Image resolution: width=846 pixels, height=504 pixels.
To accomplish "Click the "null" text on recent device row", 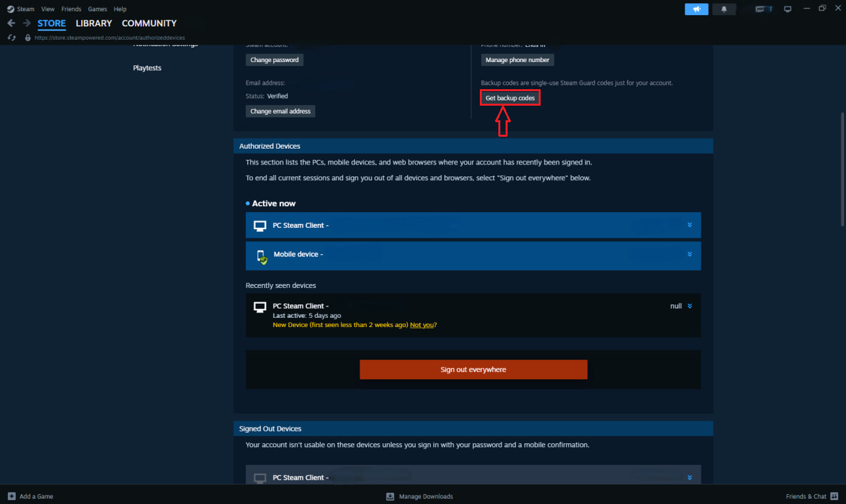I will tap(676, 306).
